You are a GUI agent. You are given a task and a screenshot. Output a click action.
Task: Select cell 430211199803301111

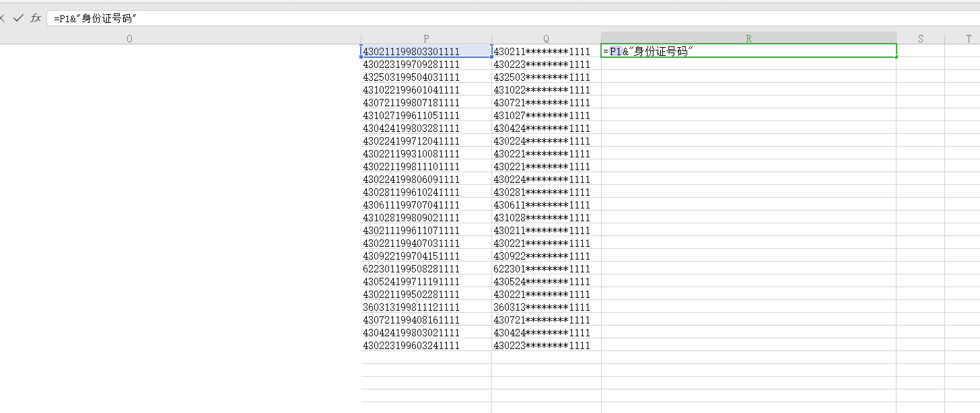click(426, 51)
